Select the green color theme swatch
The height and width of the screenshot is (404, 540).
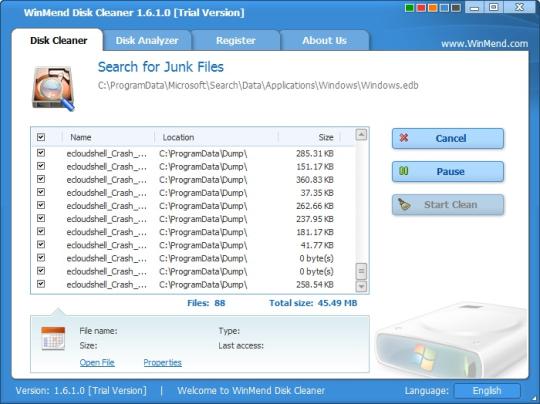point(409,8)
